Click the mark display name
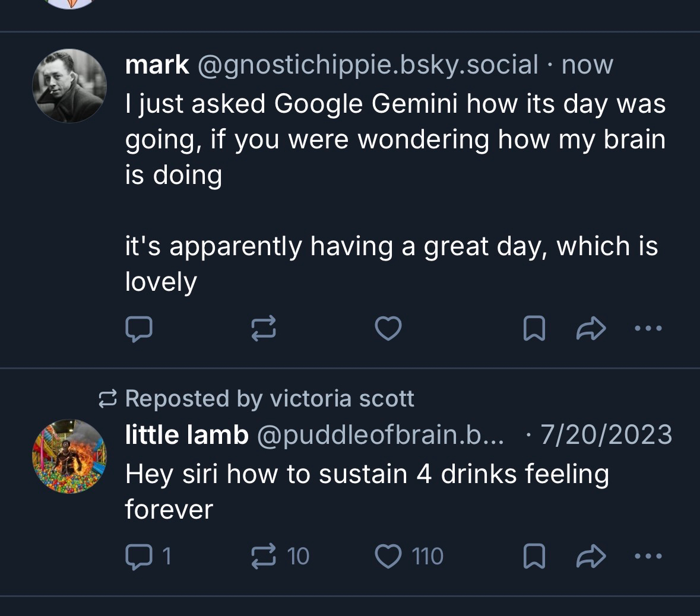This screenshot has width=700, height=616. pyautogui.click(x=157, y=65)
